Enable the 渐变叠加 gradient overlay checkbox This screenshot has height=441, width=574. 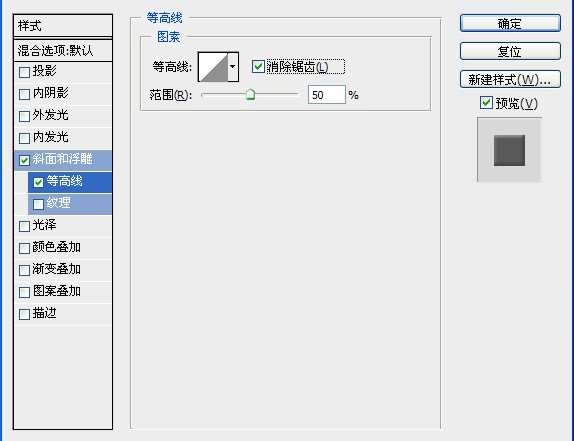click(x=24, y=270)
